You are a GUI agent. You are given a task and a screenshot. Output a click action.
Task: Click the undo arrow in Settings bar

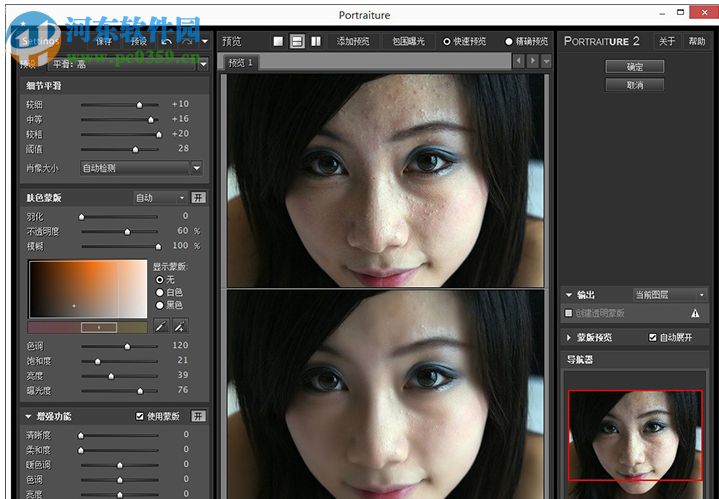click(167, 42)
